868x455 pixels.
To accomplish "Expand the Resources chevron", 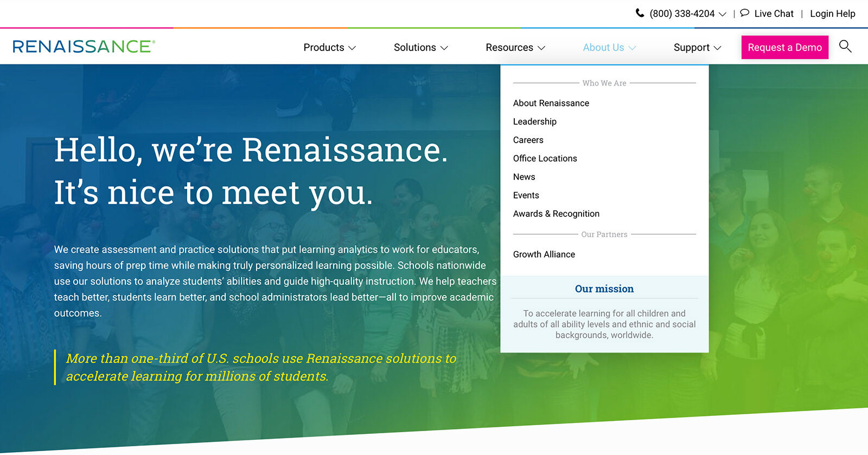I will click(541, 48).
